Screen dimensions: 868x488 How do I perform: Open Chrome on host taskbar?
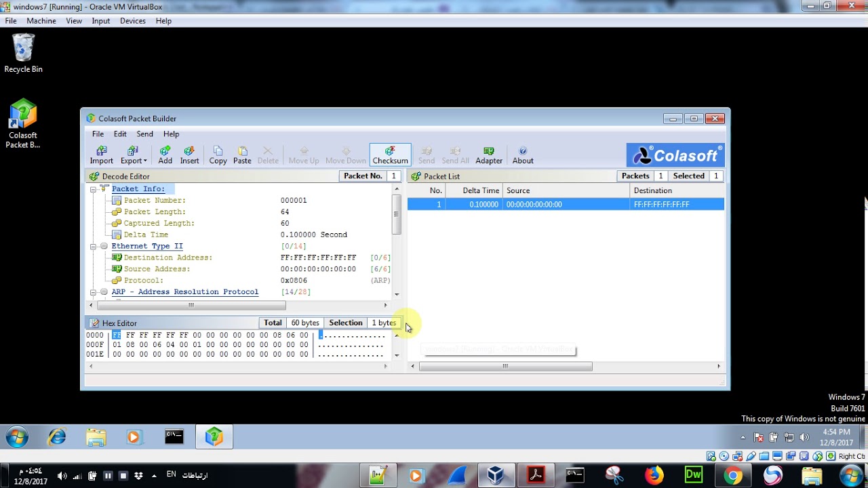(732, 476)
